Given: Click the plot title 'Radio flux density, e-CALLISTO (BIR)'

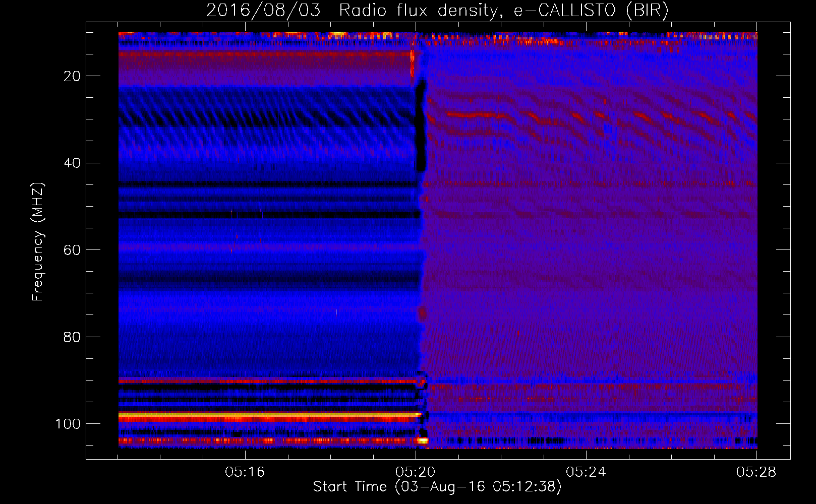Looking at the screenshot, I should pyautogui.click(x=503, y=11).
